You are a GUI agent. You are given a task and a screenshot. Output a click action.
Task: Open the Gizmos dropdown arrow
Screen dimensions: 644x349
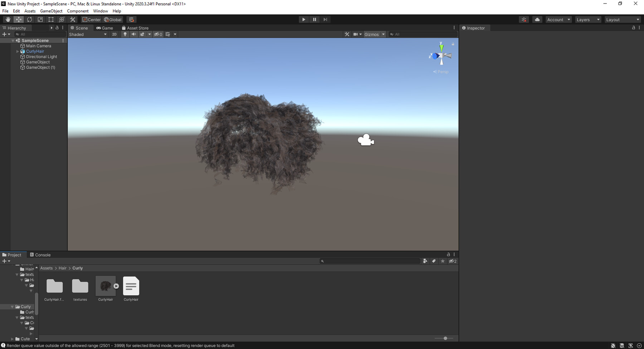pyautogui.click(x=383, y=34)
